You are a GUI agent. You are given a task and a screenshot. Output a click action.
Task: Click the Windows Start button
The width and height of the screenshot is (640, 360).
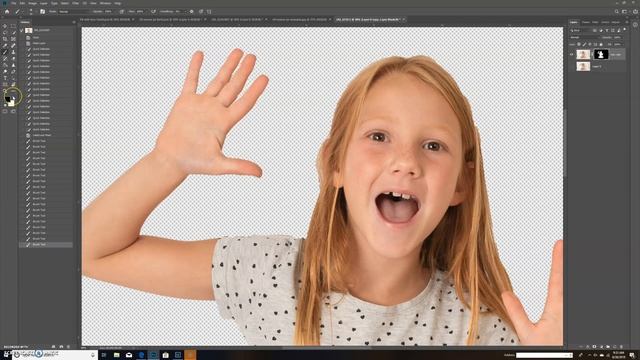6,355
